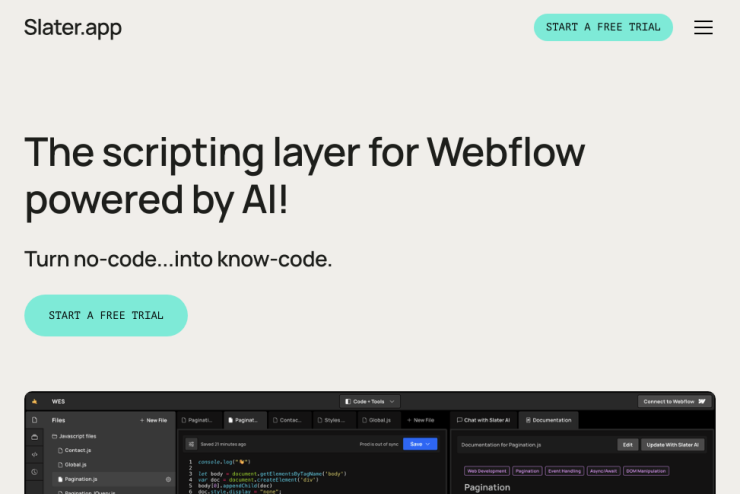Switch to the Global.js editor tab
740x494 pixels.
tap(377, 420)
